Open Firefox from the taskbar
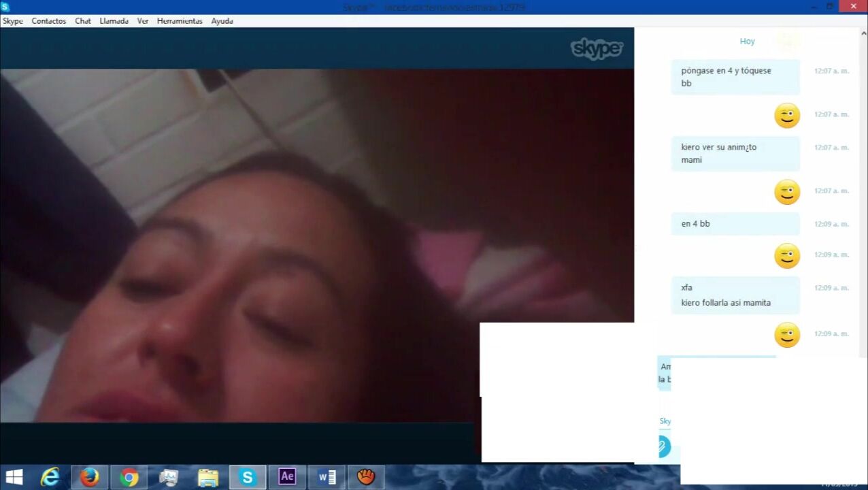Viewport: 868px width, 490px height. (90, 477)
